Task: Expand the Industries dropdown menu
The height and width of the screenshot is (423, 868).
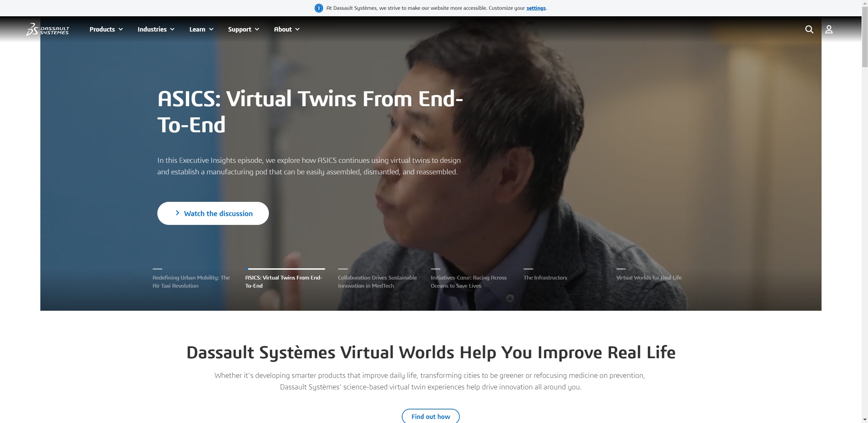Action: [x=156, y=30]
